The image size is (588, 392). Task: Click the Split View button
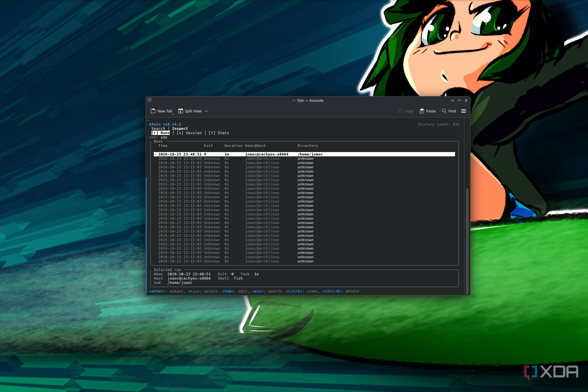pos(190,111)
